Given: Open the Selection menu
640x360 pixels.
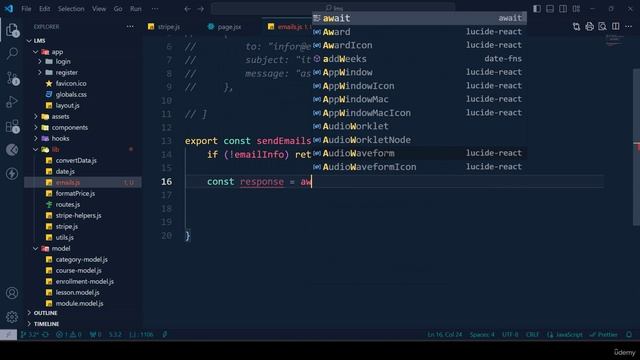Looking at the screenshot, I should tap(71, 9).
